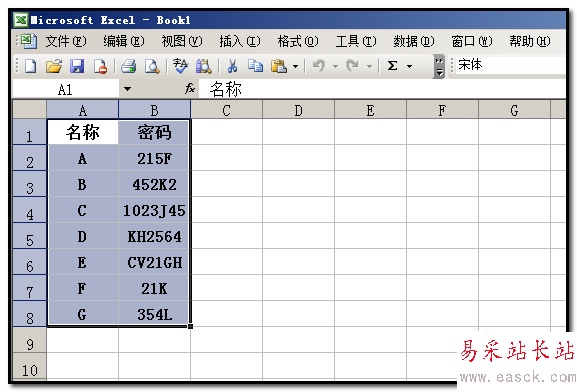Click the New blank workbook icon

tap(30, 67)
